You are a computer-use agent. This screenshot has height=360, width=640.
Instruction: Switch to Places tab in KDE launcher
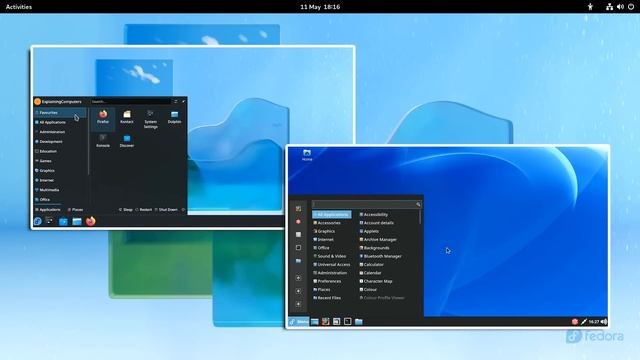(75, 209)
